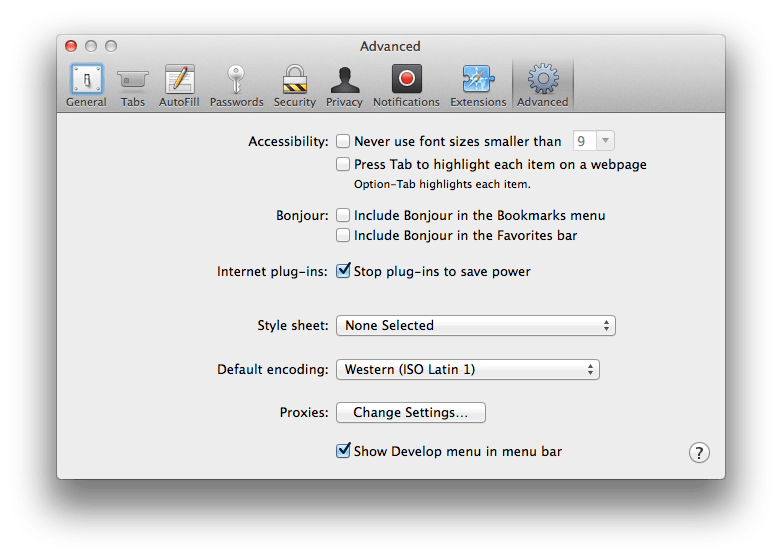Open help with the question mark button
Viewport: 782px width, 558px height.
699,453
